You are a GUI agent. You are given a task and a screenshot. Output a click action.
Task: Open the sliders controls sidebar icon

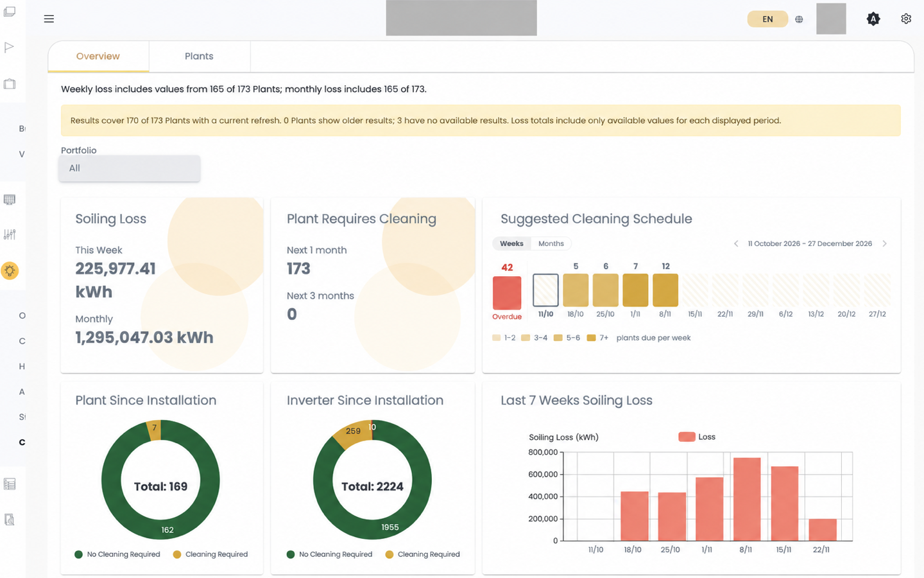[x=10, y=234]
